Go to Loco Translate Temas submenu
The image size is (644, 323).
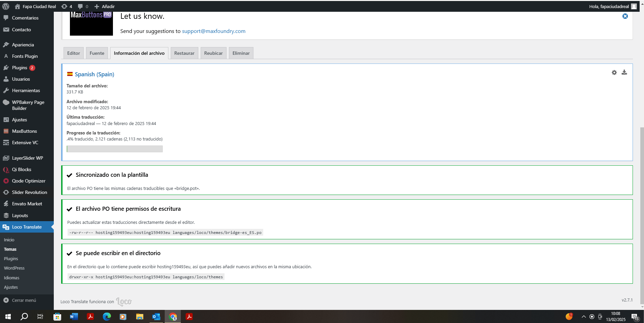(10, 249)
